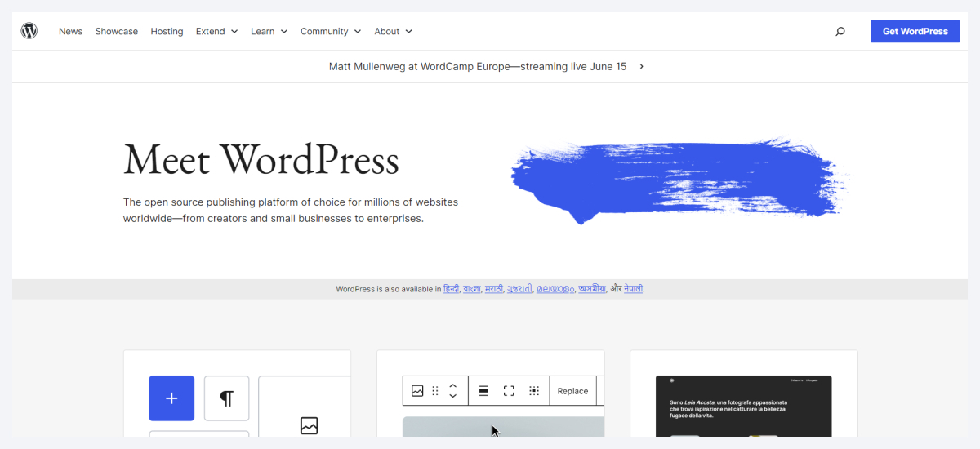The width and height of the screenshot is (980, 449).
Task: Click the align icon in the block toolbar
Action: 483,391
